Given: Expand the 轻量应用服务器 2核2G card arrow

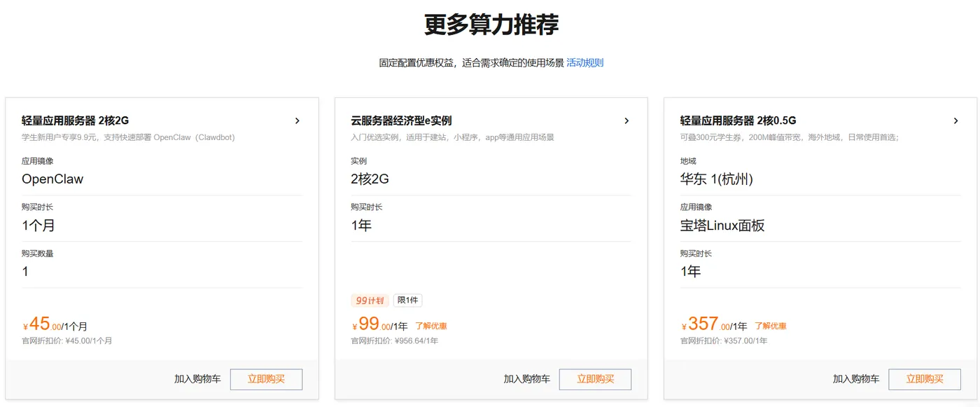Looking at the screenshot, I should pos(297,120).
